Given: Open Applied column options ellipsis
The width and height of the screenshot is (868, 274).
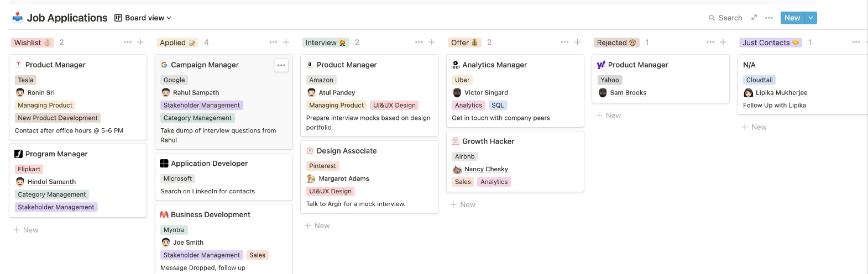Looking at the screenshot, I should (273, 42).
